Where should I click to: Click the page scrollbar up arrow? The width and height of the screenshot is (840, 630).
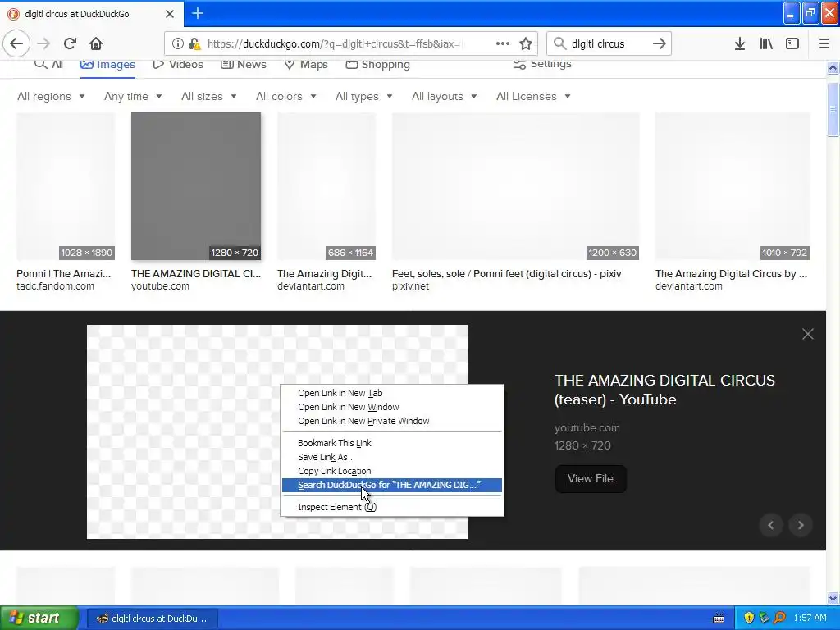833,67
